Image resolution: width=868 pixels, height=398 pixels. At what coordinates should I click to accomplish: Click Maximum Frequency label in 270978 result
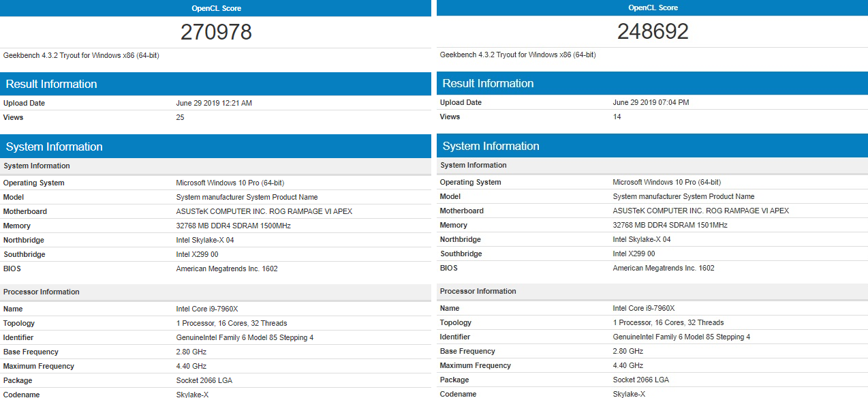[x=38, y=366]
